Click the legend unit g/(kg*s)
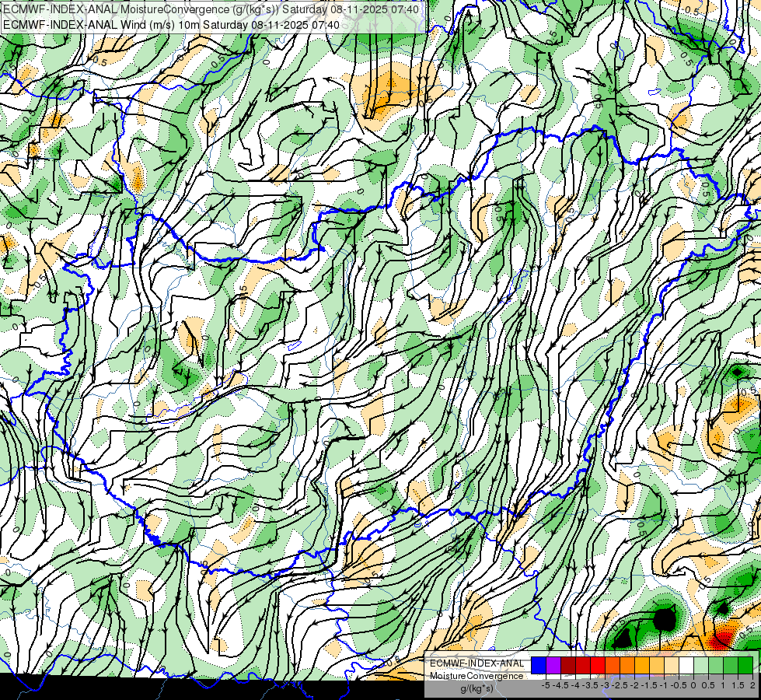 pos(476,689)
